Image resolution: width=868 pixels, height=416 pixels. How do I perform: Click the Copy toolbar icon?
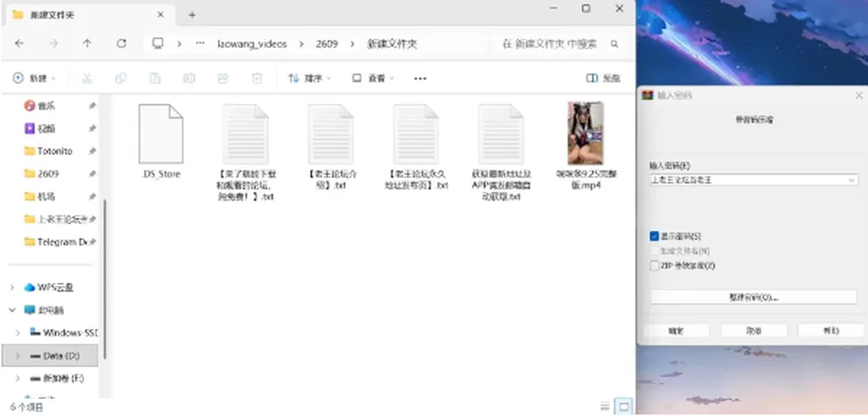[x=120, y=79]
